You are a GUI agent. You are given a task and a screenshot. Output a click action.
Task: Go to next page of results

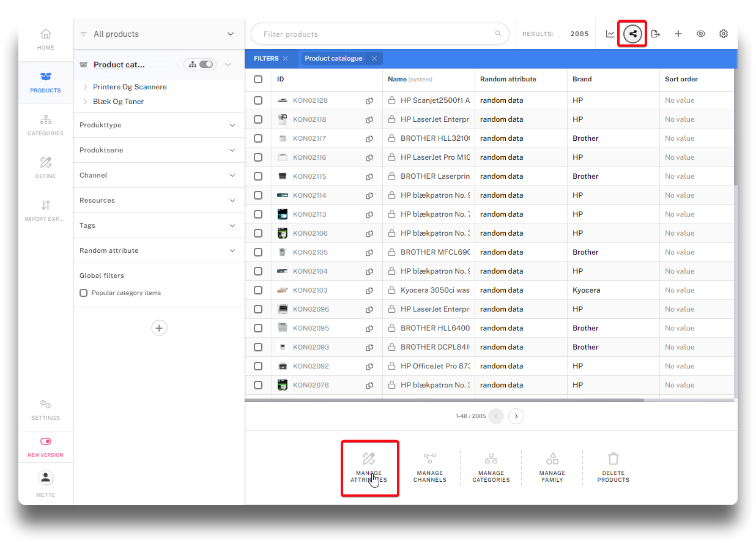516,416
